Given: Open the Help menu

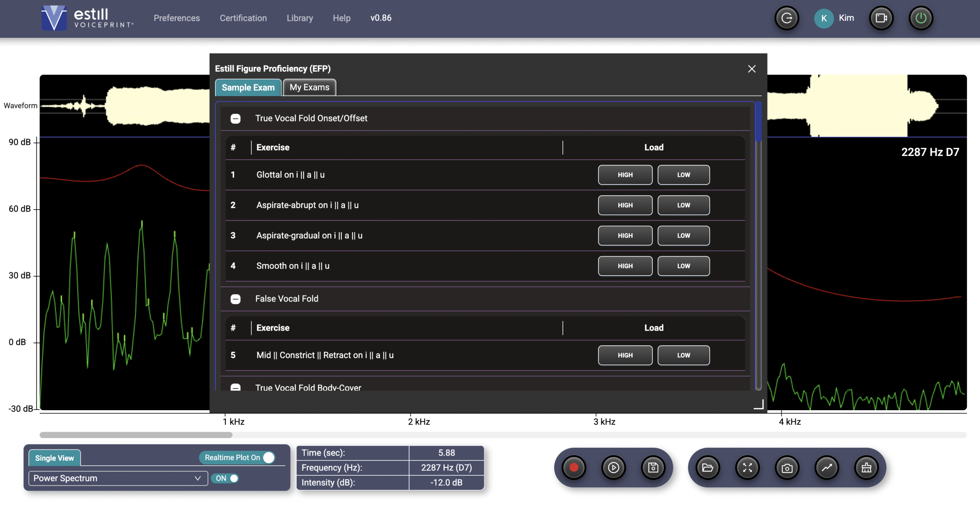Looking at the screenshot, I should pyautogui.click(x=341, y=18).
